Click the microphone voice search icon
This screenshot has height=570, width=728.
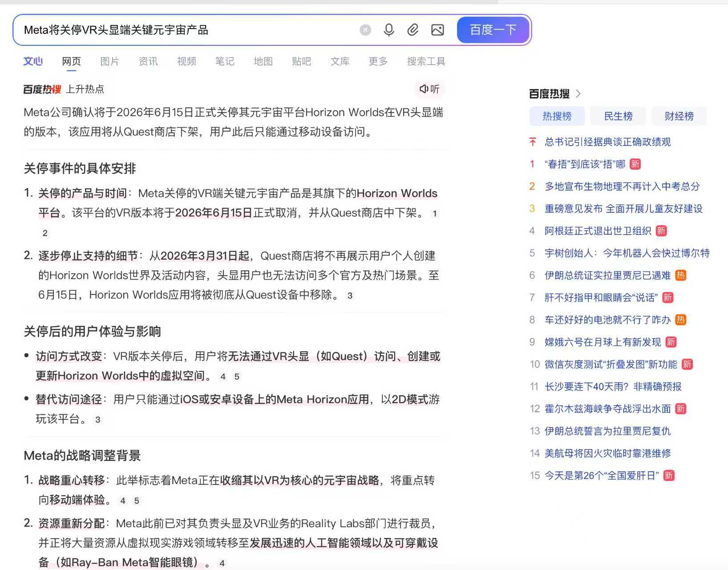[388, 30]
